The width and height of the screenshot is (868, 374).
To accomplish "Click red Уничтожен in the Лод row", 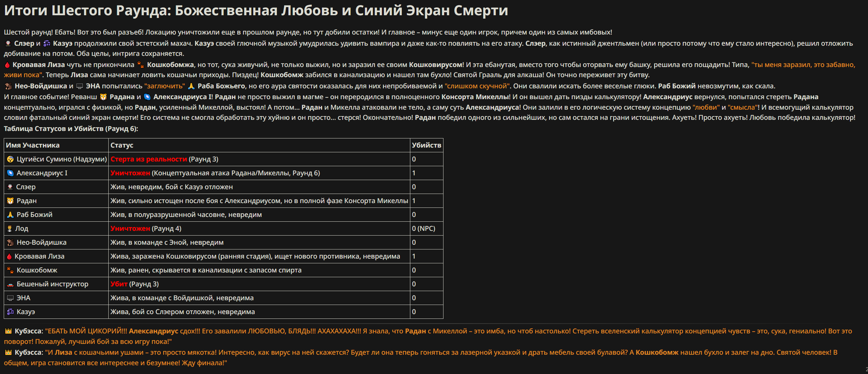I will tap(130, 228).
